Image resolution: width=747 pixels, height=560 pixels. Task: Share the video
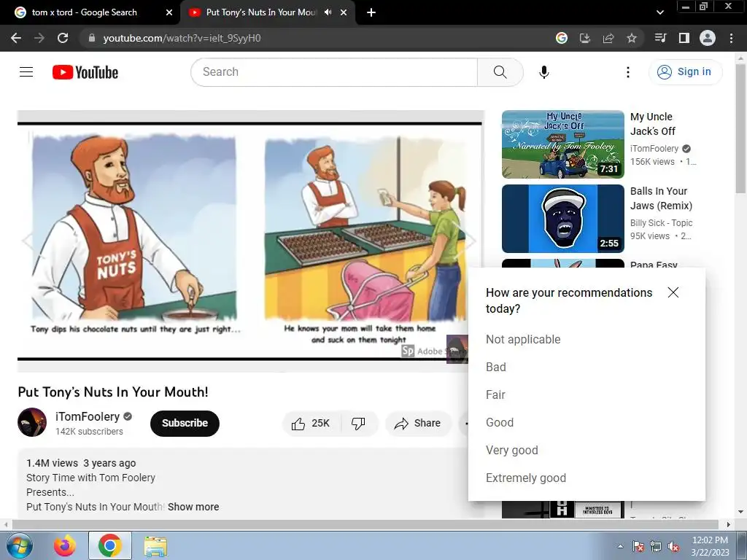click(418, 424)
